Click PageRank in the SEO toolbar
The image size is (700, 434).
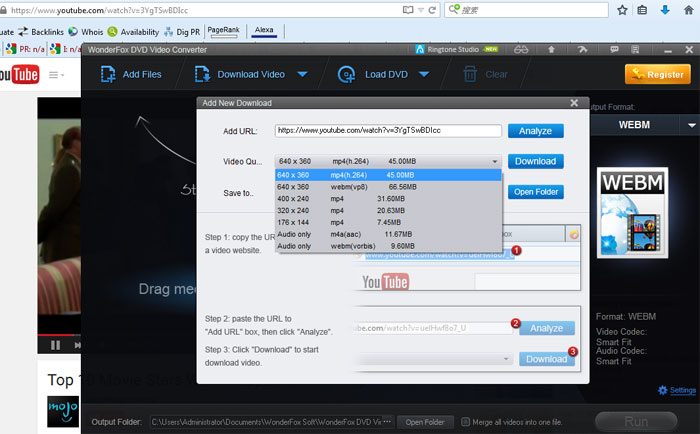224,30
